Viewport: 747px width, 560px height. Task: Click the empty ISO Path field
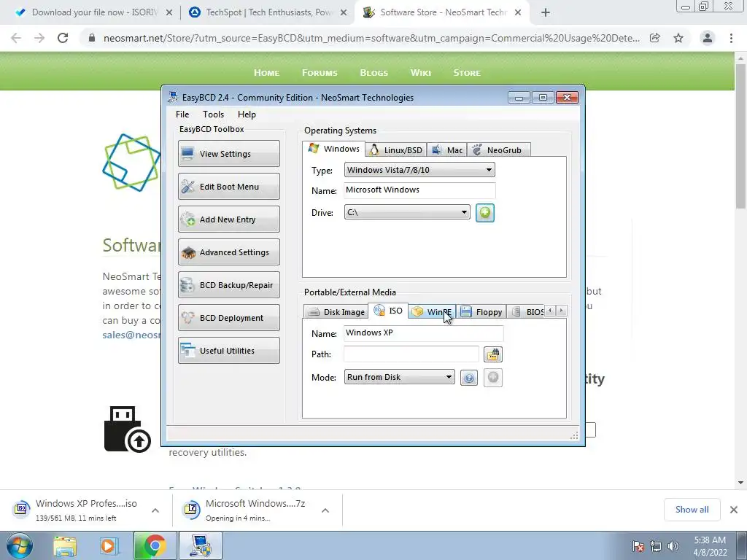[x=411, y=354]
